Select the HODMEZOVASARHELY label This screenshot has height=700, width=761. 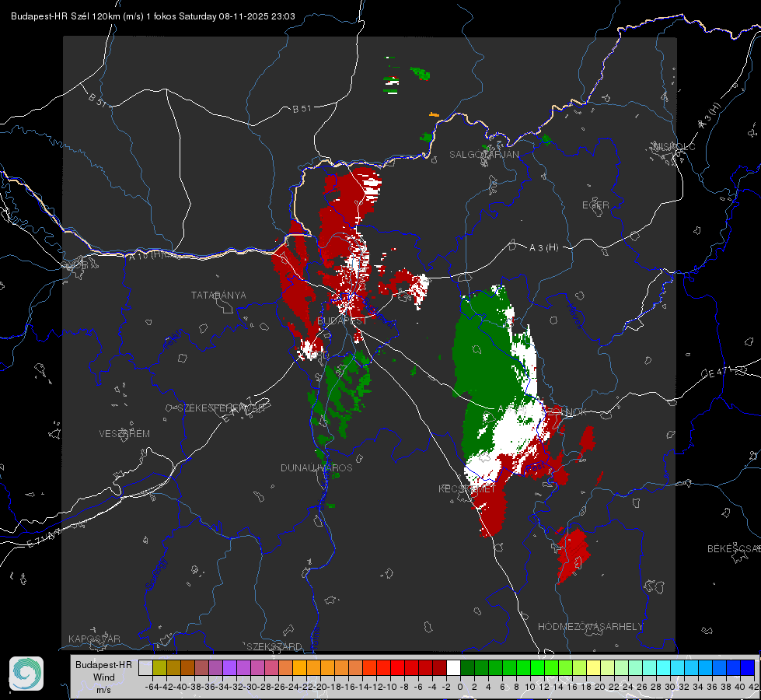click(x=590, y=627)
